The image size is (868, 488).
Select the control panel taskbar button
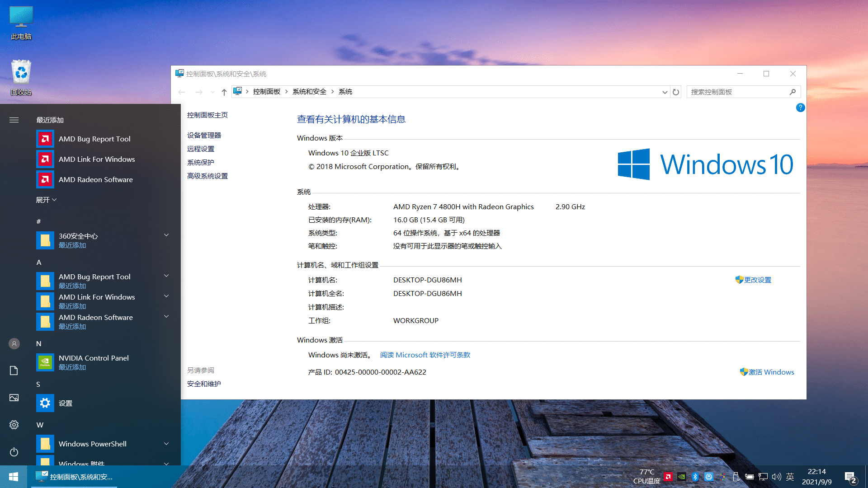click(x=74, y=477)
